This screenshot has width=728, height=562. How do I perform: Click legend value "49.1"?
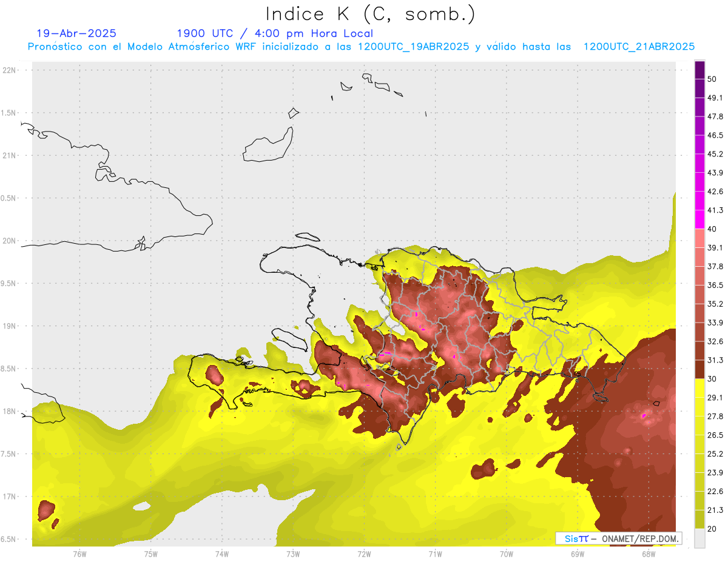coord(715,98)
